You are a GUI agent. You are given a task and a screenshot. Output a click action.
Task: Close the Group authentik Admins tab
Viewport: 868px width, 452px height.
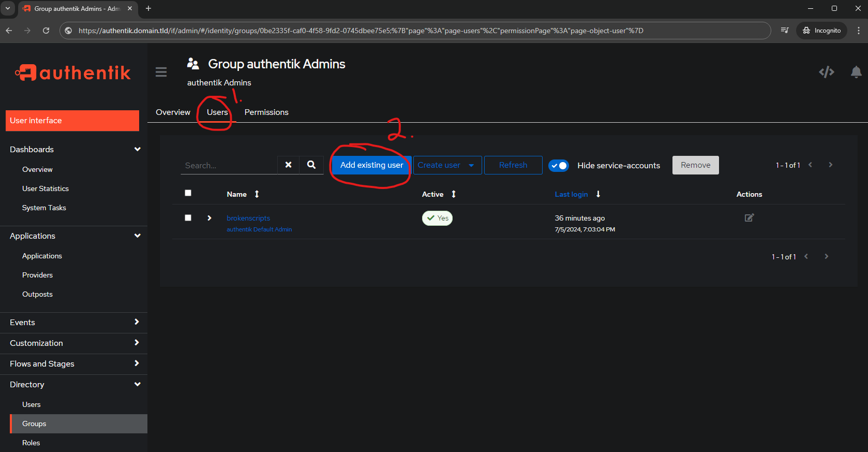coord(130,8)
